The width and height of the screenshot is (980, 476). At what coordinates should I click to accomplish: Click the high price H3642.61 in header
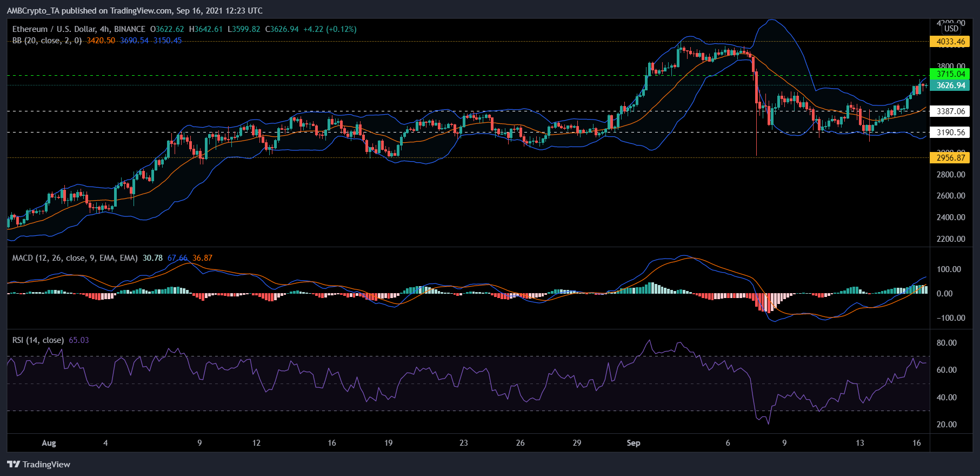205,29
